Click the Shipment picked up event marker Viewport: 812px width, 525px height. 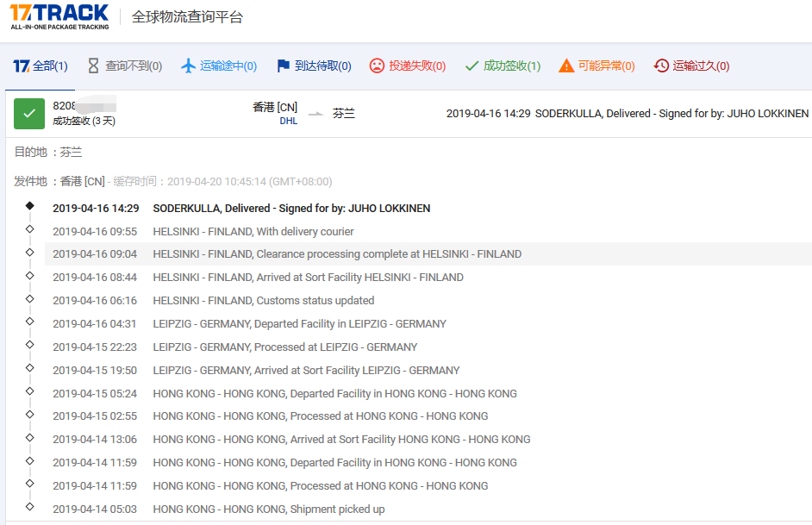[x=30, y=507]
